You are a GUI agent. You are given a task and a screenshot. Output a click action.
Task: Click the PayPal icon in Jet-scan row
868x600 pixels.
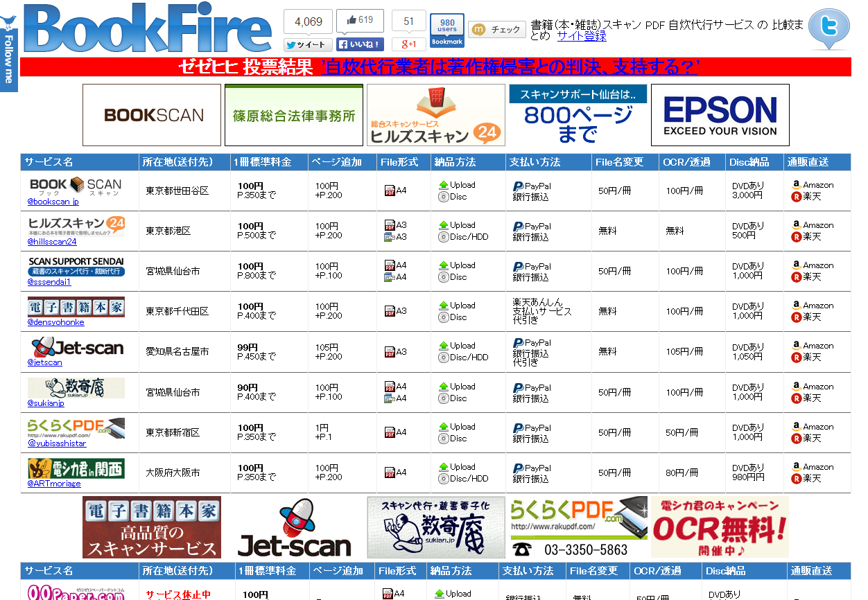pyautogui.click(x=518, y=343)
